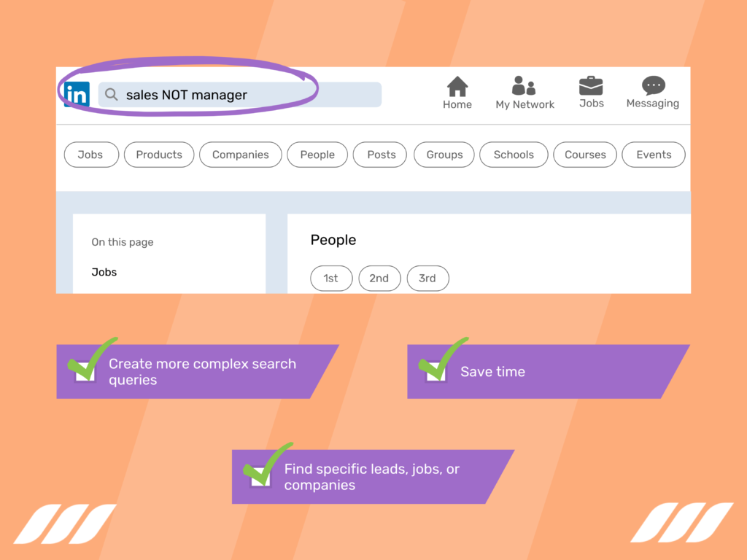Screen dimensions: 747x560
Task: Open the Groups filter pill
Action: click(x=444, y=155)
